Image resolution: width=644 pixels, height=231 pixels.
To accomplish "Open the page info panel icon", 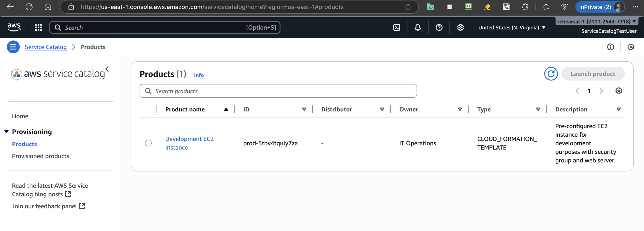I will click(610, 47).
